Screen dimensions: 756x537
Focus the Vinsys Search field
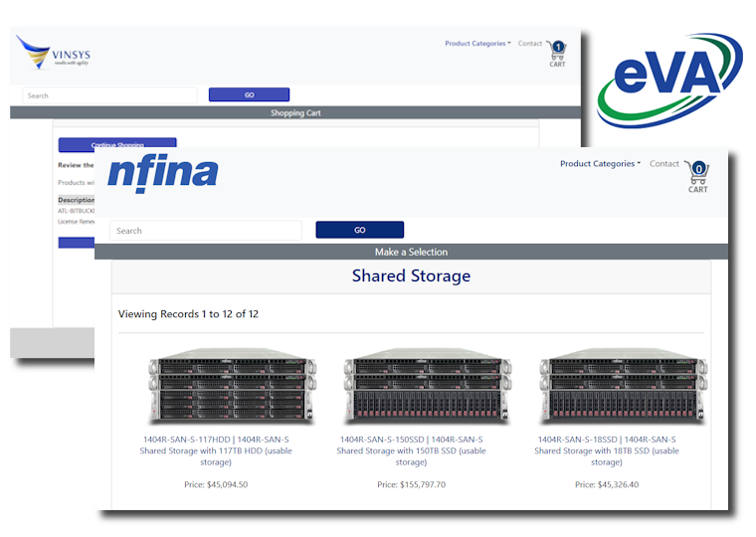pos(110,95)
